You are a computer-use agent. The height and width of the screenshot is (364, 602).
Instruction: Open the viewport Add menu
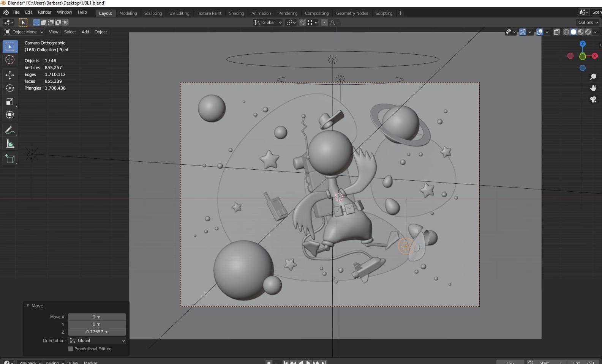coord(85,32)
